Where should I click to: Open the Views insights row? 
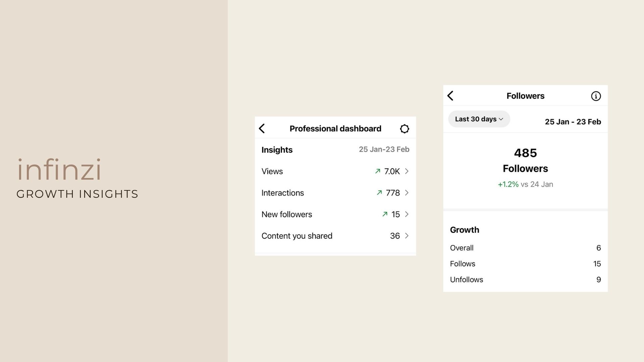[335, 171]
